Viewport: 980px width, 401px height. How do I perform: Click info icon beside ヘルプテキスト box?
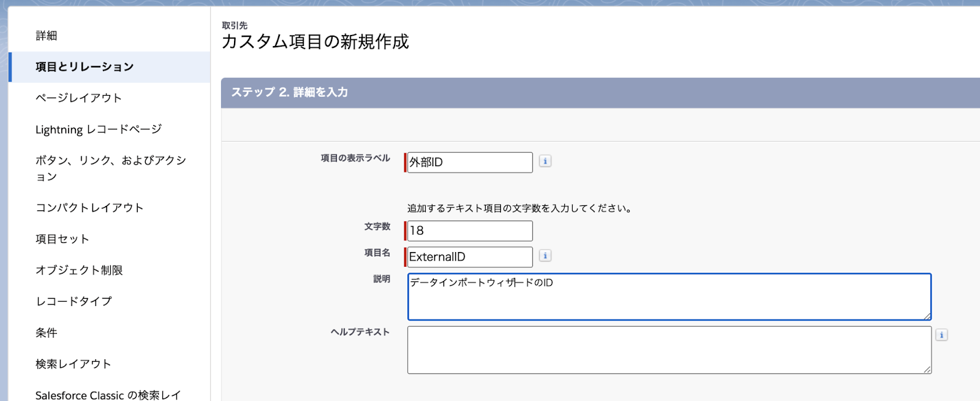tap(941, 335)
